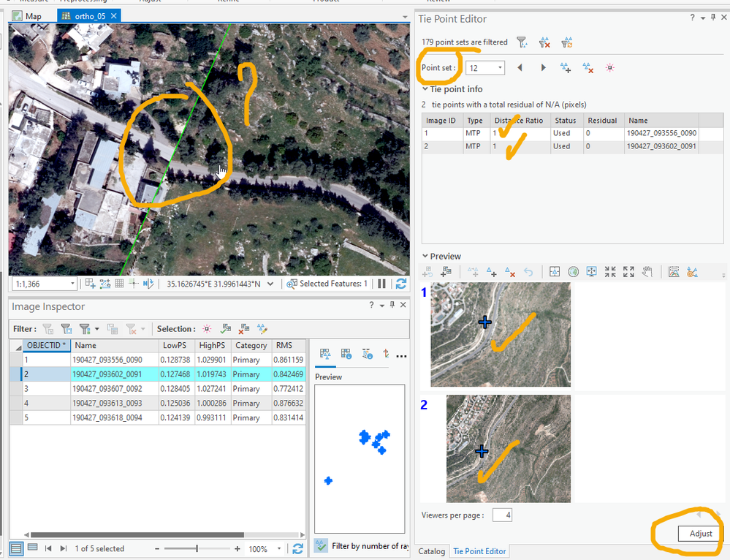The image size is (730, 560).
Task: Collapse the Tie point info section
Action: 425,89
